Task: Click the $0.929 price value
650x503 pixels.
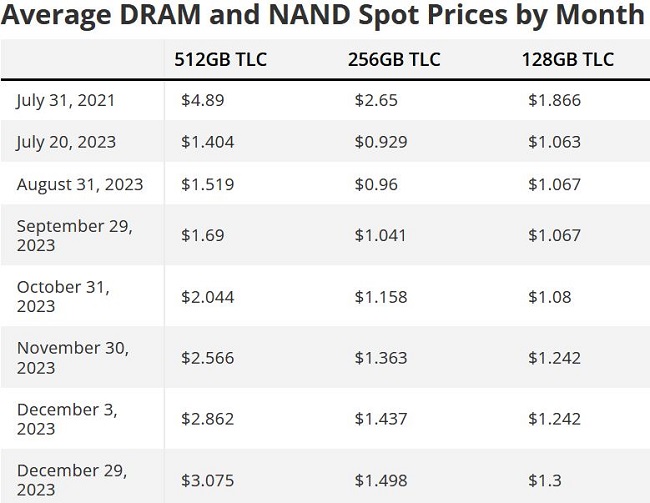Action: 381,142
